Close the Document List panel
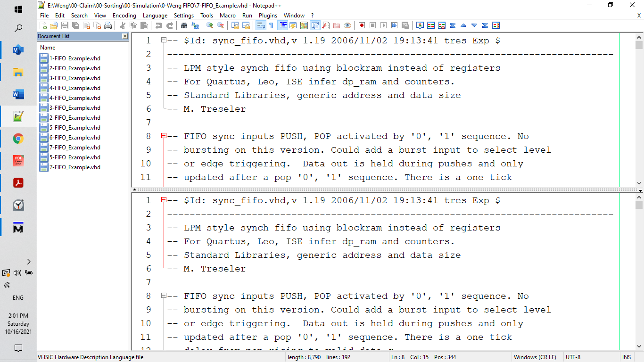This screenshot has width=644, height=362. click(x=124, y=36)
